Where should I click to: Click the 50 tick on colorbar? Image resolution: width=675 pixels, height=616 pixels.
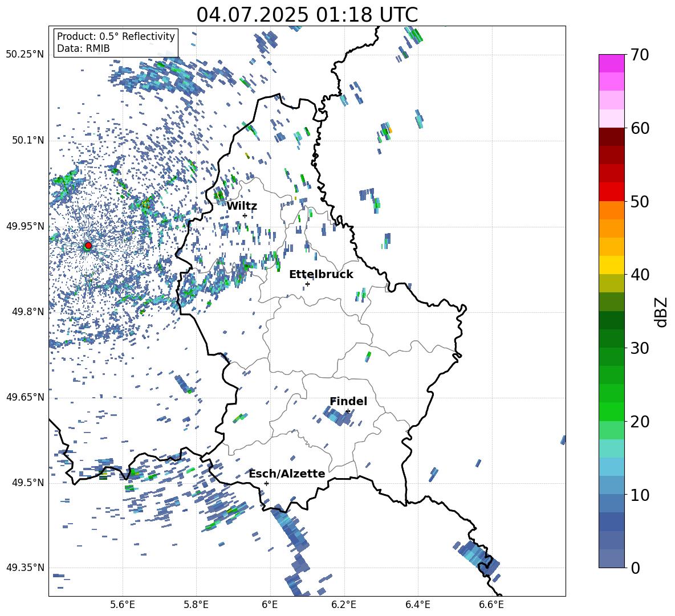pyautogui.click(x=640, y=201)
